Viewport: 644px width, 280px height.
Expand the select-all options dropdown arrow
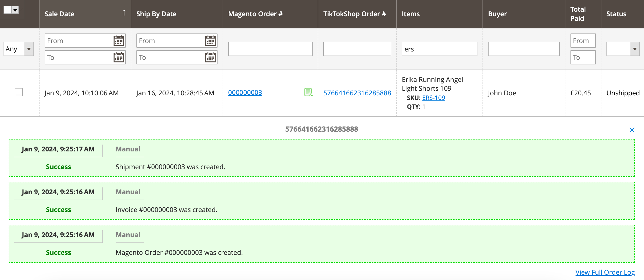click(x=15, y=10)
